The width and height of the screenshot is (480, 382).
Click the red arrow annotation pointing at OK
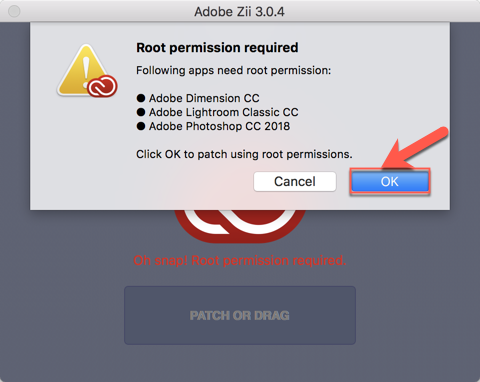[x=414, y=147]
